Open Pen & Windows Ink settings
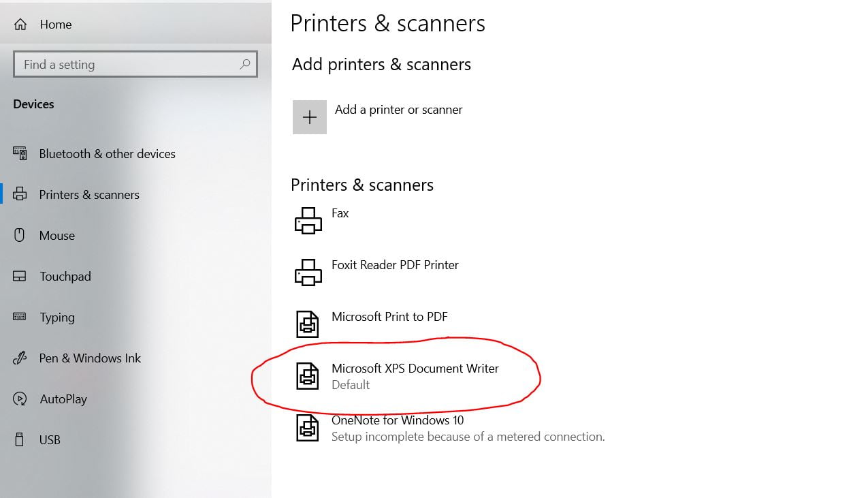The width and height of the screenshot is (868, 498). click(90, 358)
